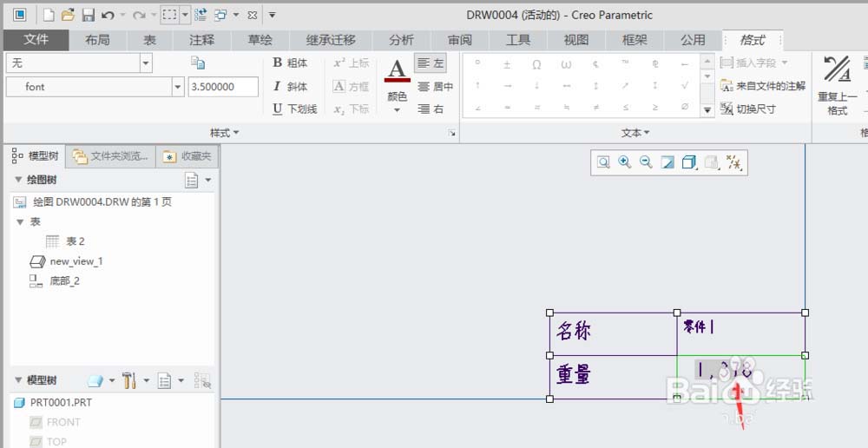This screenshot has height=448, width=868.
Task: Expand the symbol gallery with bottom arrow
Action: coord(707,110)
